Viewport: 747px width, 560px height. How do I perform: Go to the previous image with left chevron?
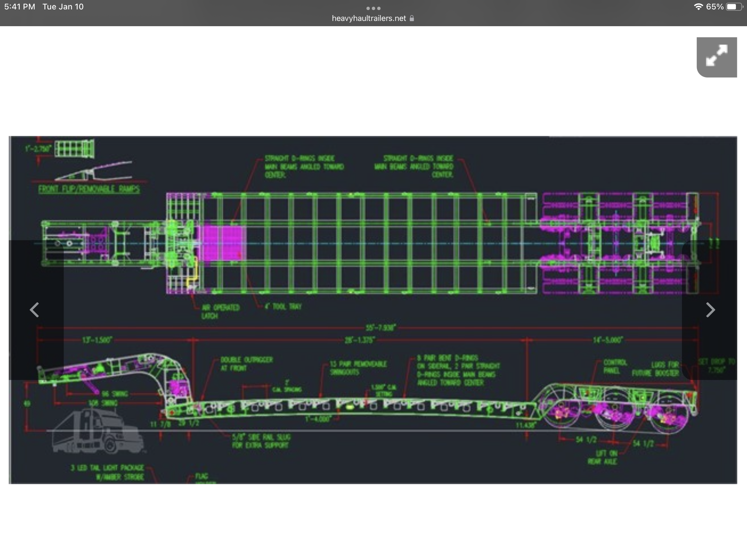pos(35,310)
